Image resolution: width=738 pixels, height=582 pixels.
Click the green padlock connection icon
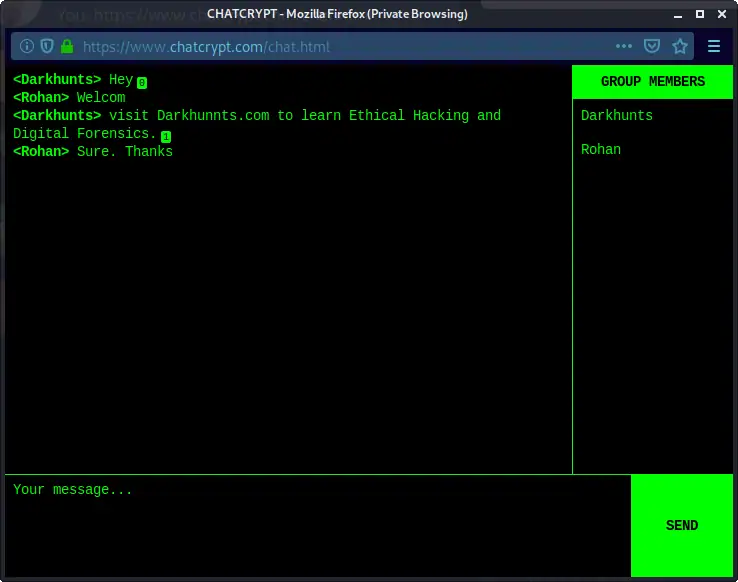tap(67, 46)
